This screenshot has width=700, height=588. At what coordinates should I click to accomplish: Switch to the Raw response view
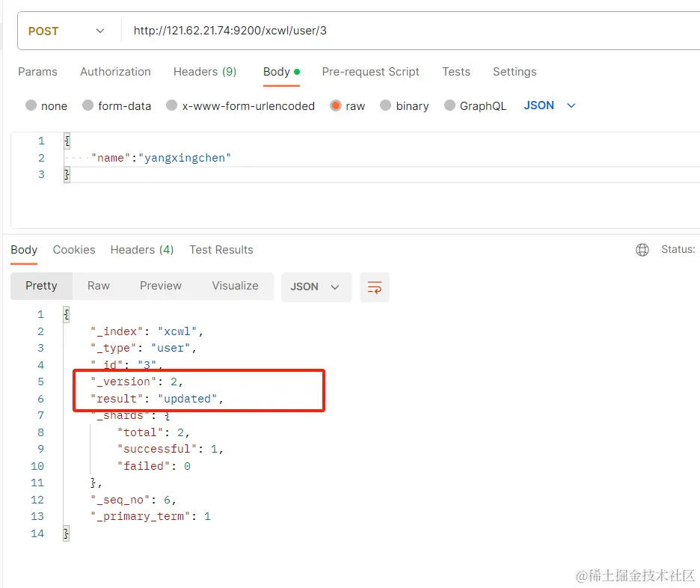(99, 286)
